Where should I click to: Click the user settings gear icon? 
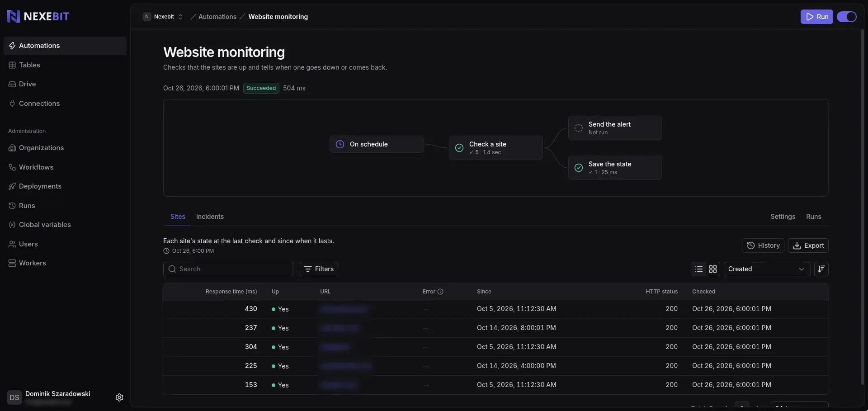pyautogui.click(x=119, y=397)
